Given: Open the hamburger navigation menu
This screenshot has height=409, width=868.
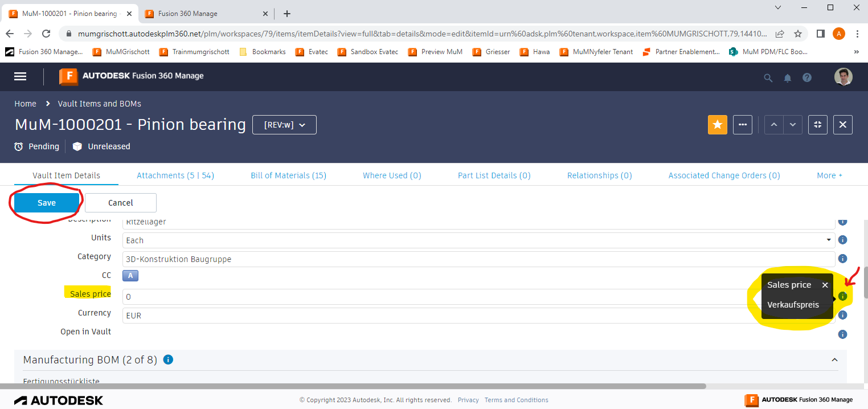Looking at the screenshot, I should click(x=21, y=76).
